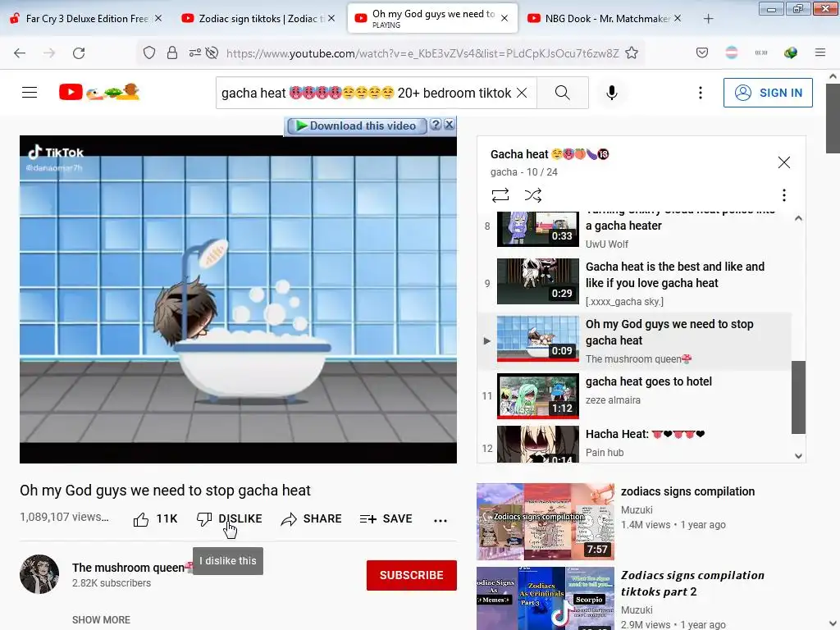The width and height of the screenshot is (840, 630).
Task: Clear the YouTube search box text
Action: (522, 93)
